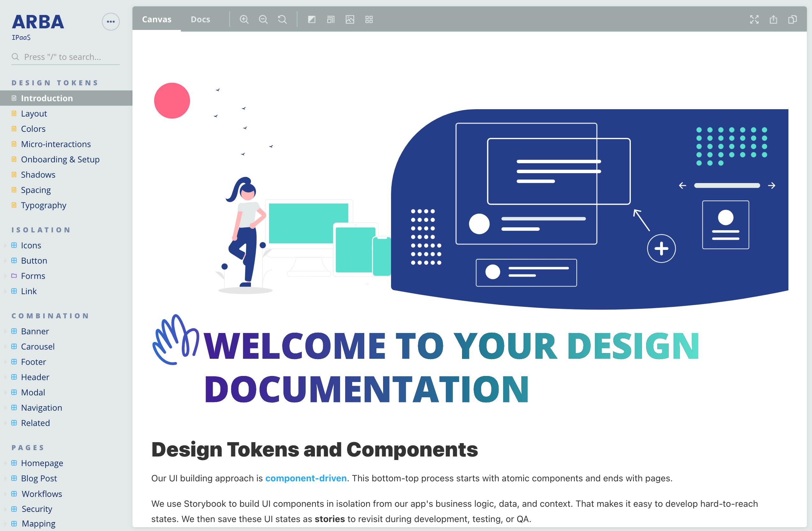The width and height of the screenshot is (812, 531).
Task: Collapse the PAGES section heading
Action: click(28, 448)
